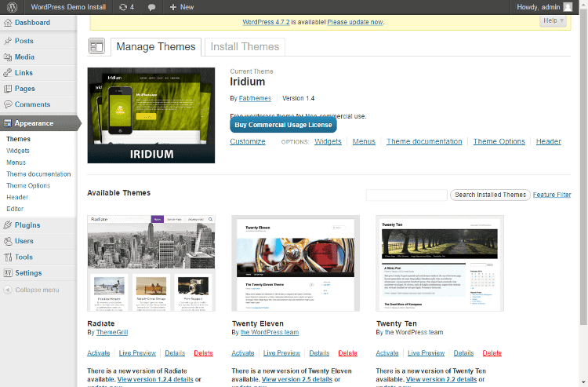The height and width of the screenshot is (387, 588).
Task: Open Theme documentation in the sidebar submenu
Action: (x=38, y=174)
